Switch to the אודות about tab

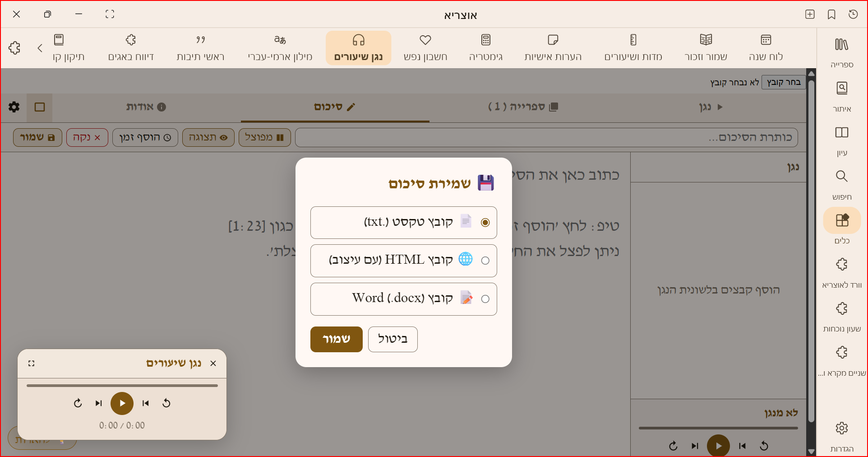146,107
